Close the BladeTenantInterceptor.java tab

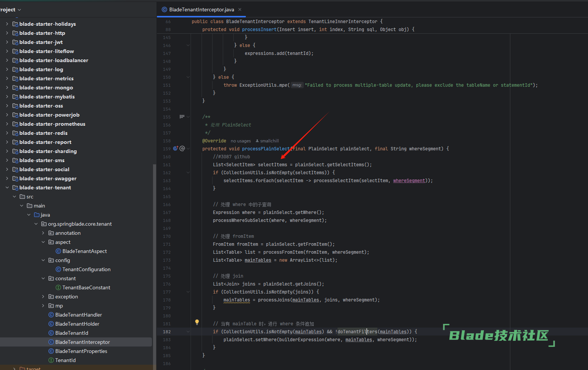pos(240,9)
